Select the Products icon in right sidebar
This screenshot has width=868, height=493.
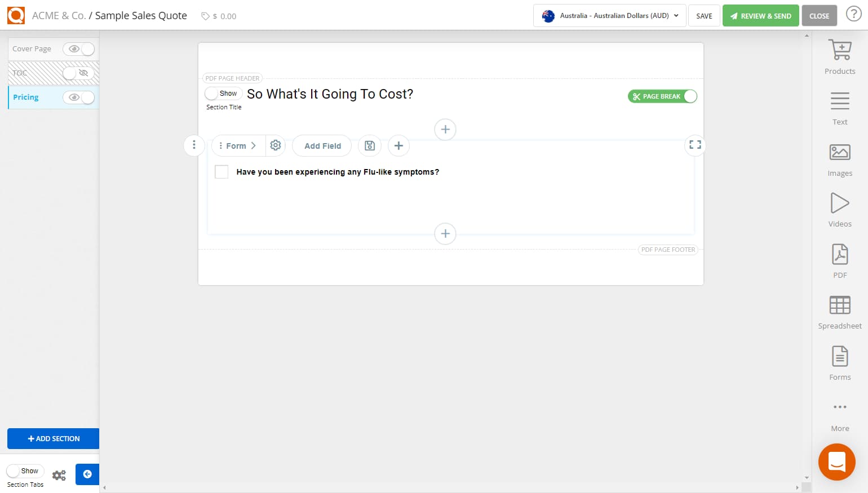840,55
